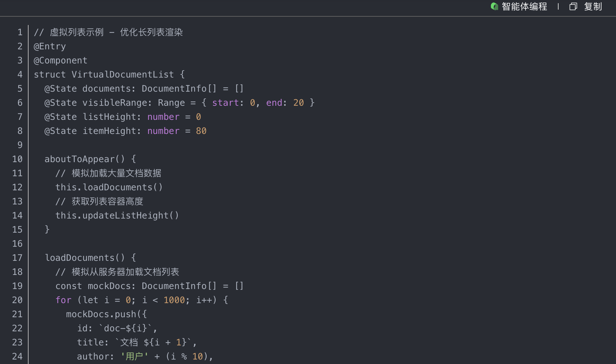Click the '用户' string literal
The height and width of the screenshot is (364, 616).
pos(134,357)
